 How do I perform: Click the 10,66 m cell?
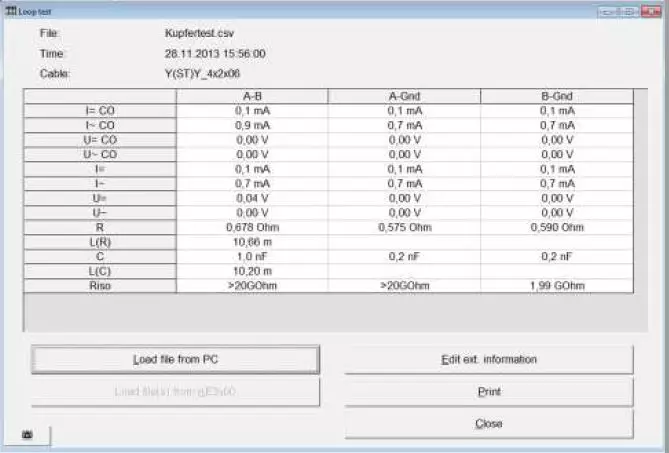pyautogui.click(x=252, y=242)
